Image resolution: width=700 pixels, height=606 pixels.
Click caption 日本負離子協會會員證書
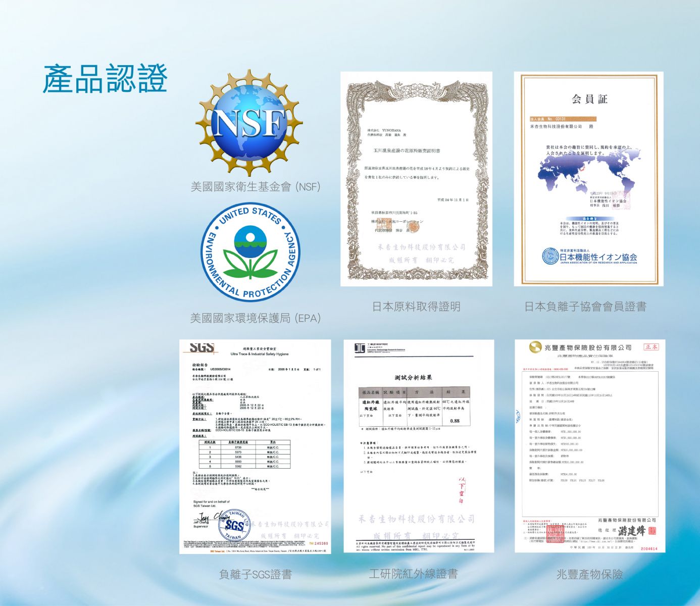pyautogui.click(x=585, y=307)
